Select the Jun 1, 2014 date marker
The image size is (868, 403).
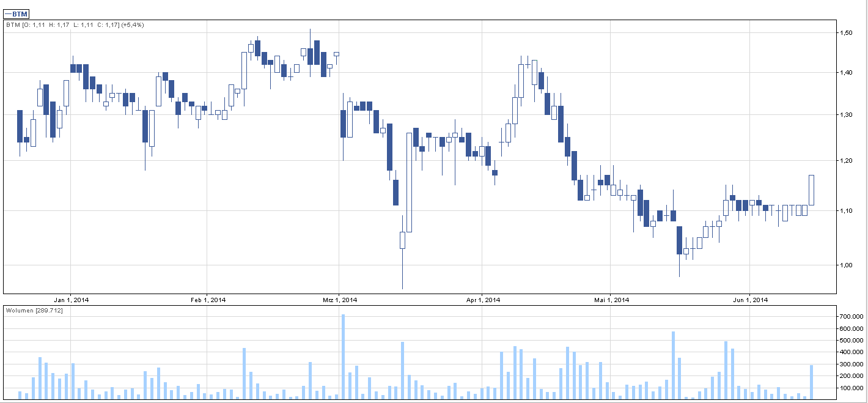coord(750,300)
